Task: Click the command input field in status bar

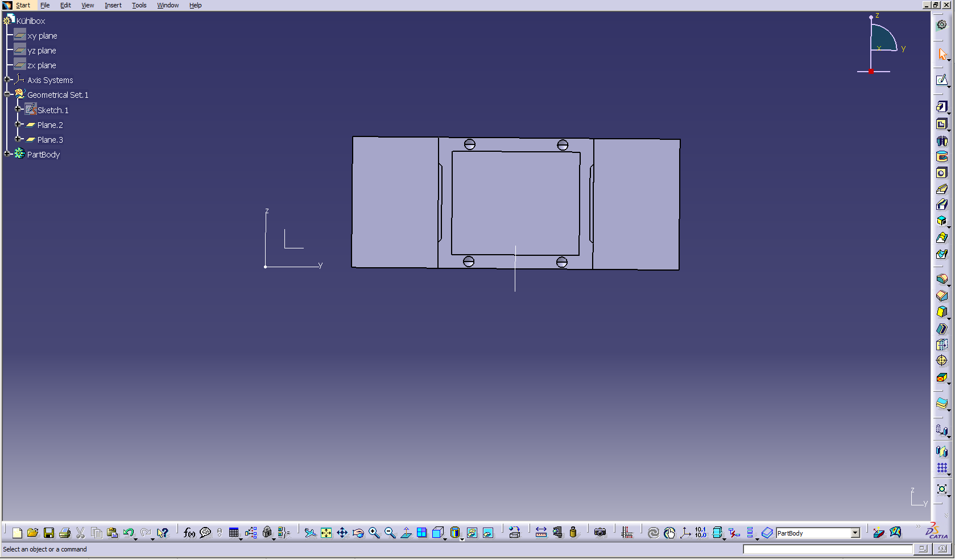Action: [x=828, y=549]
